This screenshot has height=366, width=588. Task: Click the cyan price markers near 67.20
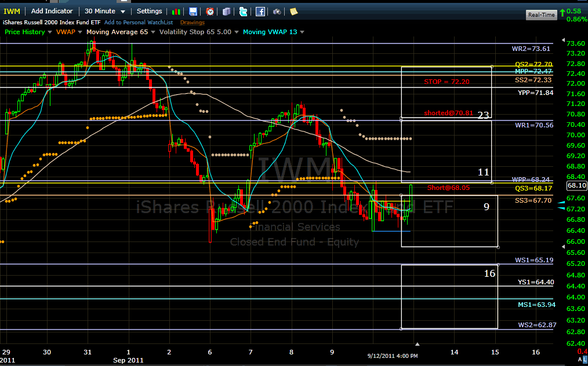coord(561,205)
